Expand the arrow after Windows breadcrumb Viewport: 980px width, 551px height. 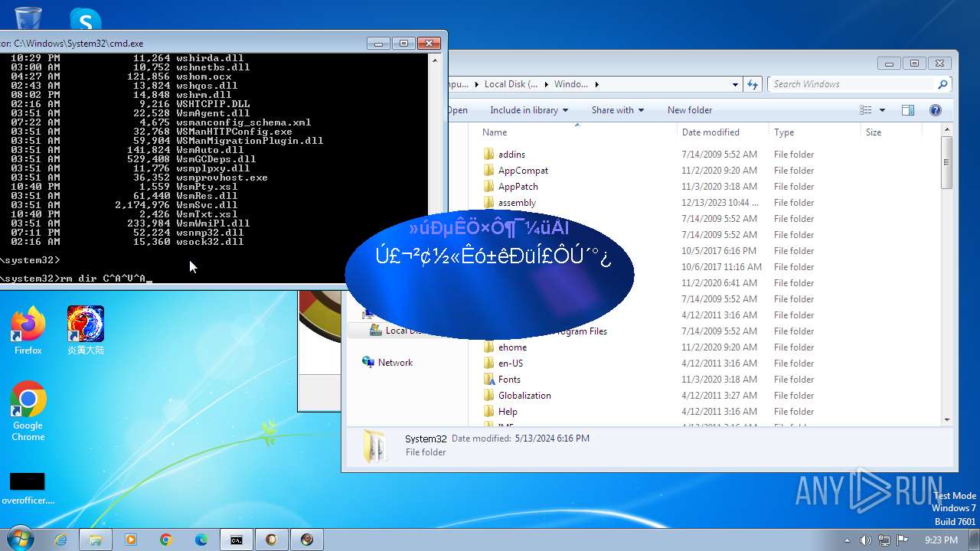click(x=597, y=84)
